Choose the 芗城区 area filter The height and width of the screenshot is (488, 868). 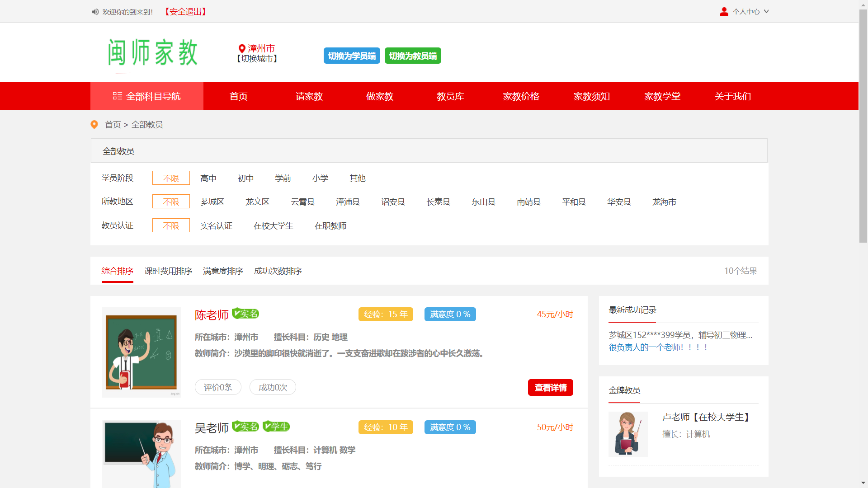tap(212, 202)
